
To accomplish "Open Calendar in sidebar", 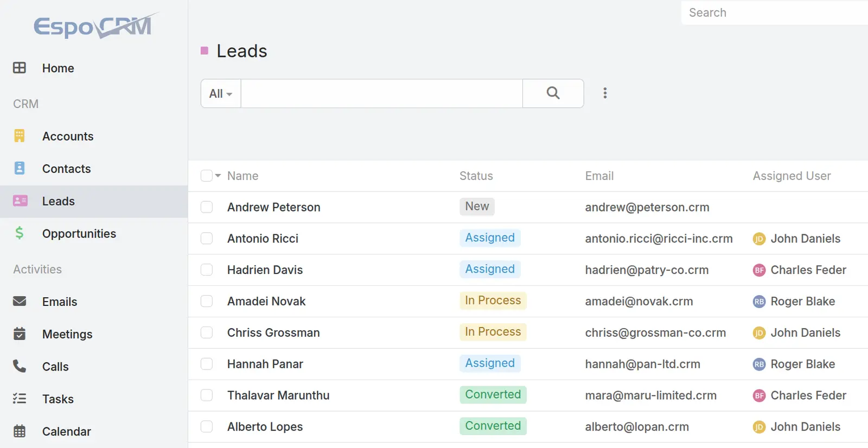I will coord(67,432).
